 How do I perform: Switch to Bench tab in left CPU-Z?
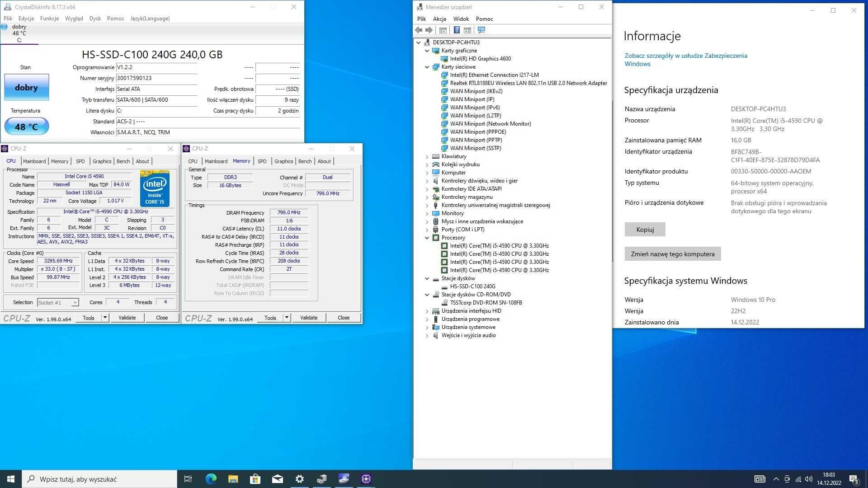coord(123,161)
